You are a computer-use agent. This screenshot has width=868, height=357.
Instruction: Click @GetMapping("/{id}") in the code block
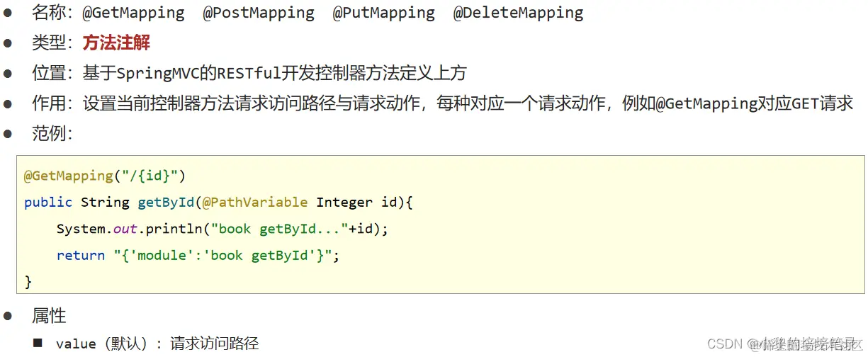(x=104, y=175)
